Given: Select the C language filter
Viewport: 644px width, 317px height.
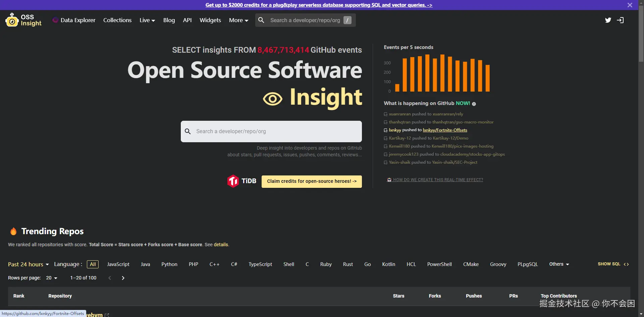Looking at the screenshot, I should click(x=307, y=264).
